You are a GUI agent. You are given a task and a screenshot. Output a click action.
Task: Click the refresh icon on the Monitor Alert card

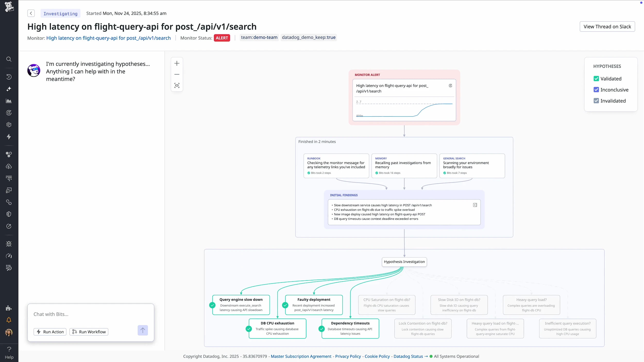click(x=450, y=85)
